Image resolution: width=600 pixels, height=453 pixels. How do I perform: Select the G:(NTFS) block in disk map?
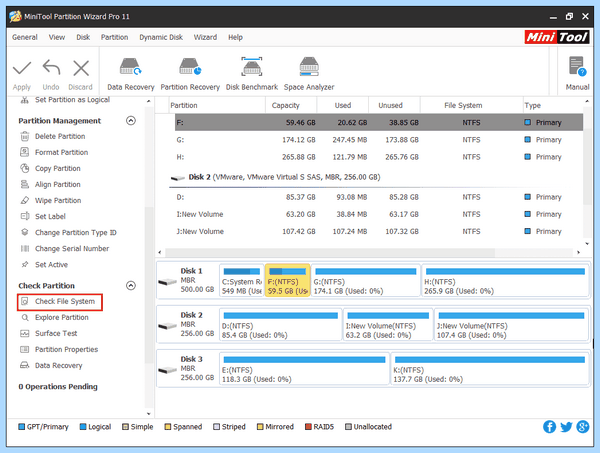coord(365,280)
